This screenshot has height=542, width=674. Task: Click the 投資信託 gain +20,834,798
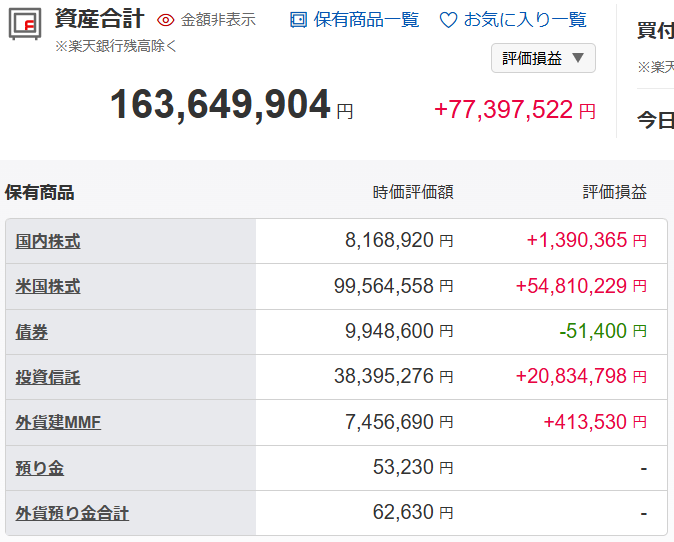(571, 376)
